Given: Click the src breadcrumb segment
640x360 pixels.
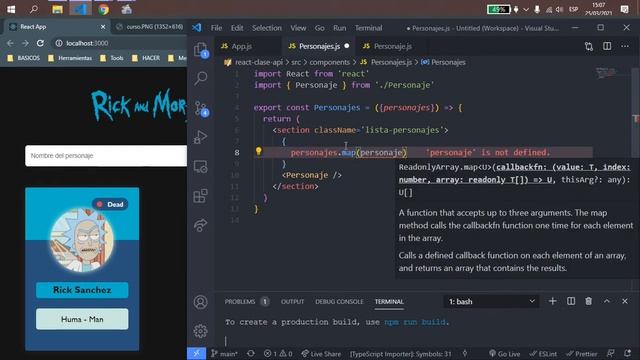Looking at the screenshot, I should pyautogui.click(x=296, y=62).
